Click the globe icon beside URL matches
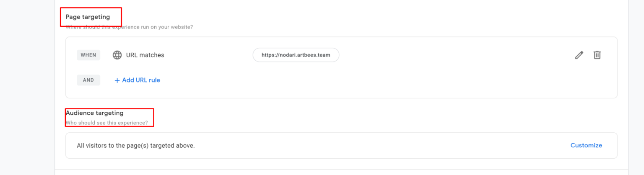644x175 pixels. 117,55
